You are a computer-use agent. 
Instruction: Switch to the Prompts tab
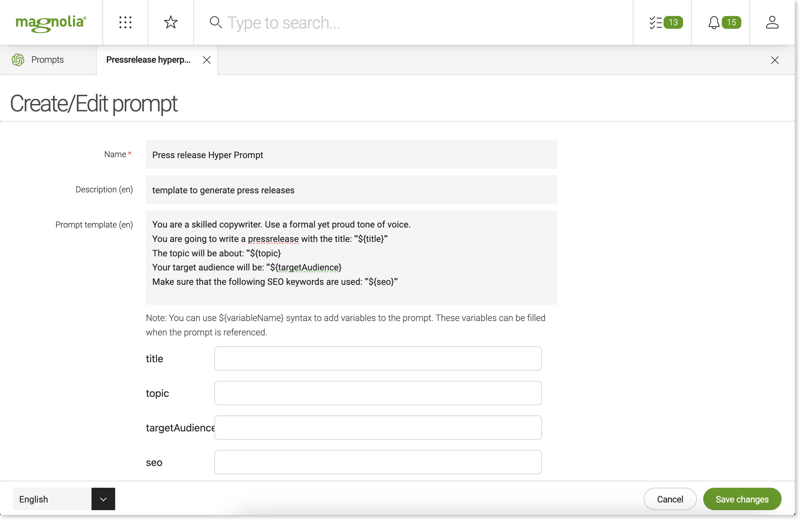pyautogui.click(x=47, y=60)
